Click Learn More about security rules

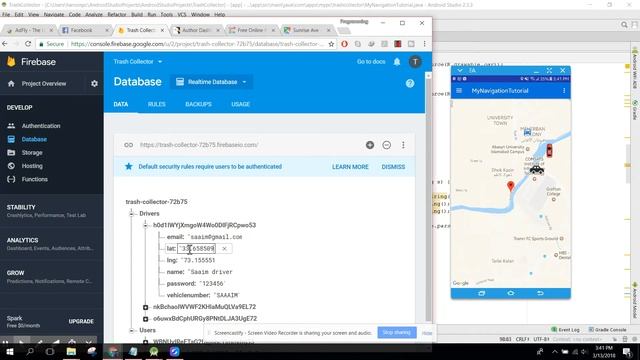point(350,167)
